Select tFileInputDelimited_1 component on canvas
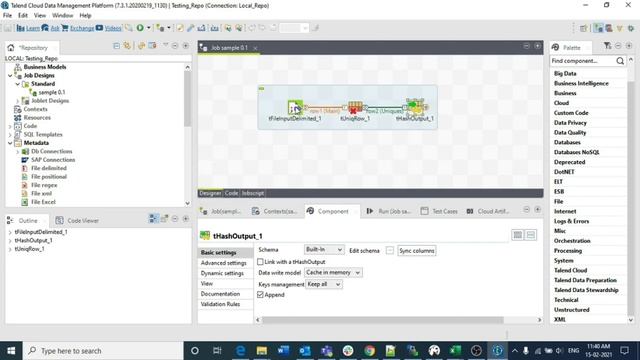The width and height of the screenshot is (640, 360). pos(295,108)
